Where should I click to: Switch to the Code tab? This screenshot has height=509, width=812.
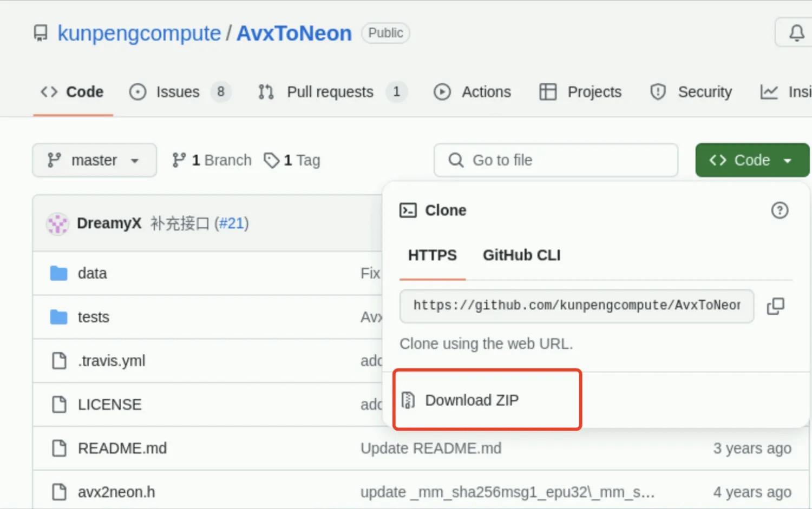click(73, 92)
